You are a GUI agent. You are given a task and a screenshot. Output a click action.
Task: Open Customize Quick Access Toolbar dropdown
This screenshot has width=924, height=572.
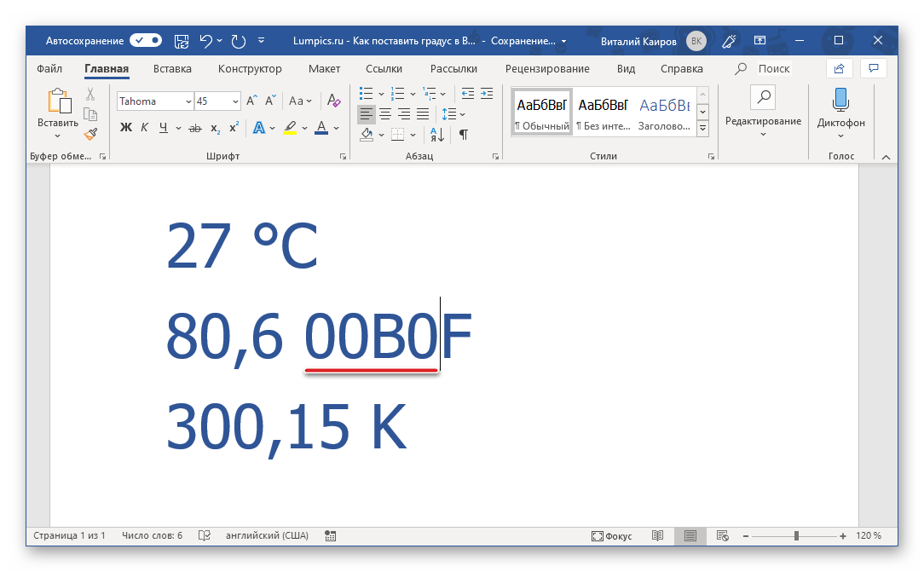click(261, 41)
